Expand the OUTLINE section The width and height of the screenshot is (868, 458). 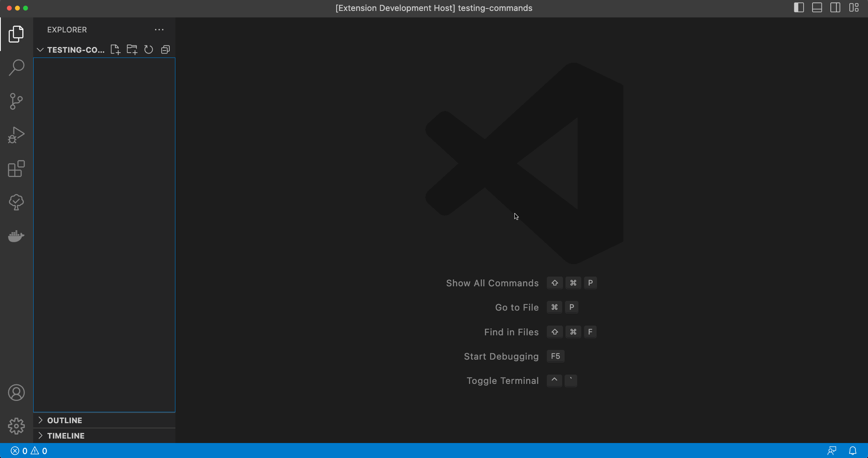coord(65,420)
